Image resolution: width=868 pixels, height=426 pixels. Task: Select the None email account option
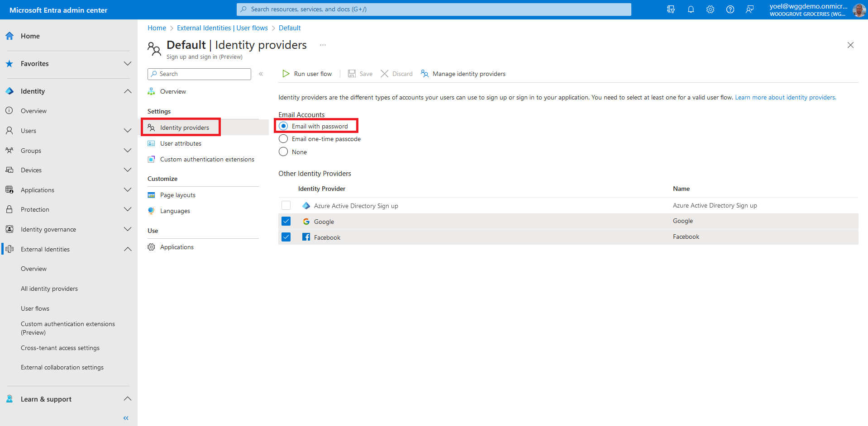click(x=283, y=152)
